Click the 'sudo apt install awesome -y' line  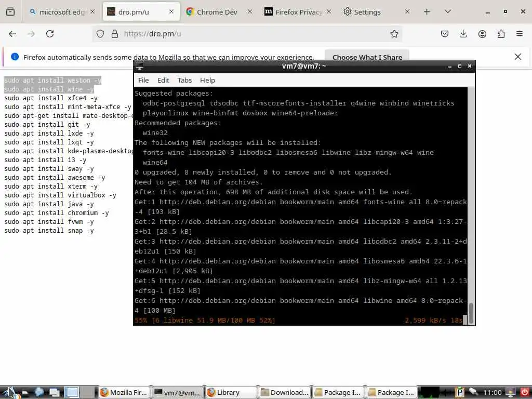point(55,178)
